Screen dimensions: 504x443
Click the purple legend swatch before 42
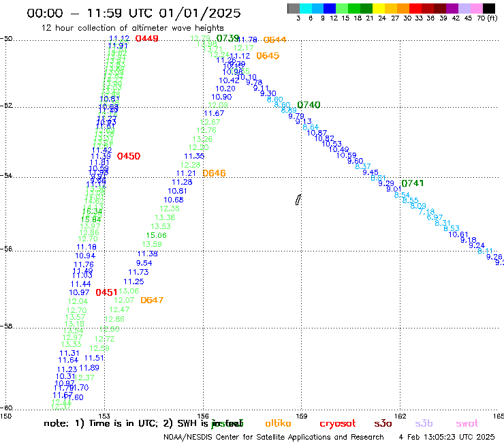(452, 8)
